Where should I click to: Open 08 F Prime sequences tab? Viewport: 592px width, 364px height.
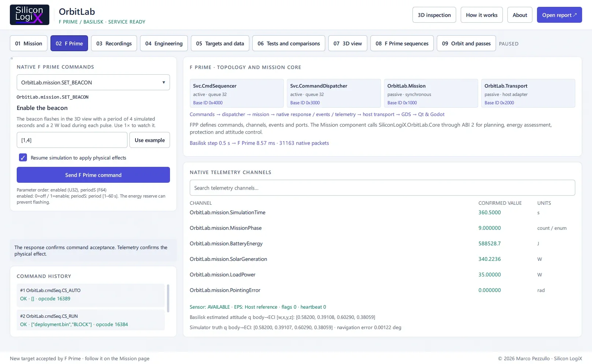(x=402, y=43)
